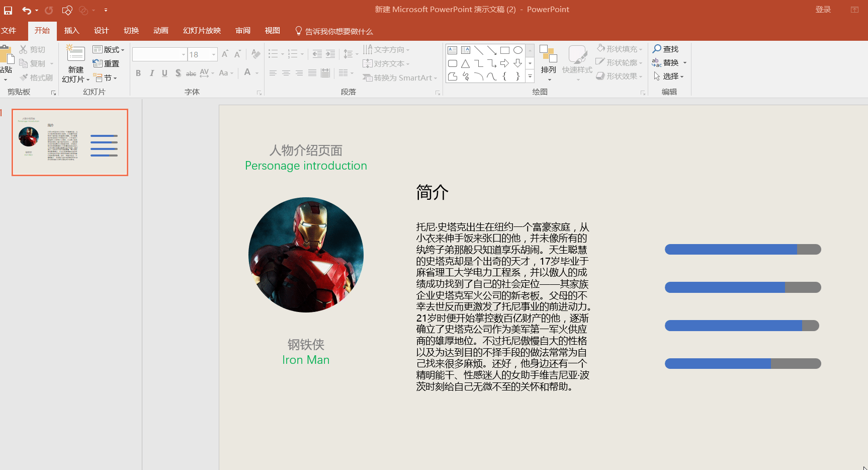The height and width of the screenshot is (470, 868).
Task: Toggle text Shadow formatting
Action: tap(178, 73)
